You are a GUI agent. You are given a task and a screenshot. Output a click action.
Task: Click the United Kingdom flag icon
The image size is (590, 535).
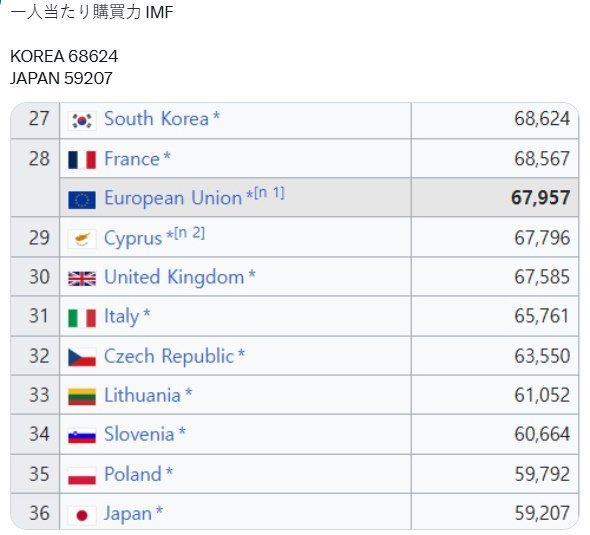tap(82, 278)
